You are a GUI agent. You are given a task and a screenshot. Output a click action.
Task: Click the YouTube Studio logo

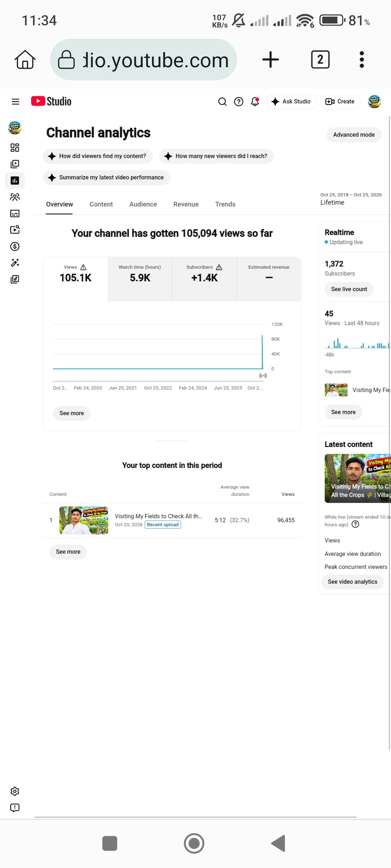51,101
